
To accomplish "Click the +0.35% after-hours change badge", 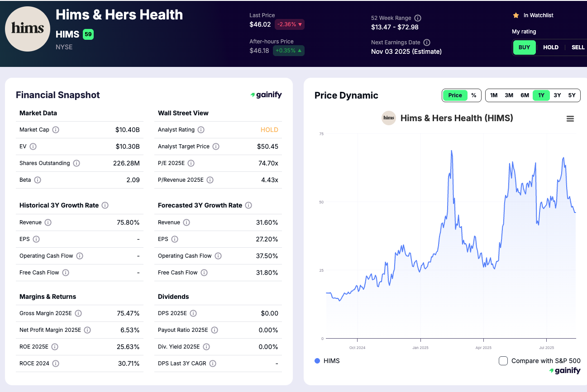I will tap(289, 51).
